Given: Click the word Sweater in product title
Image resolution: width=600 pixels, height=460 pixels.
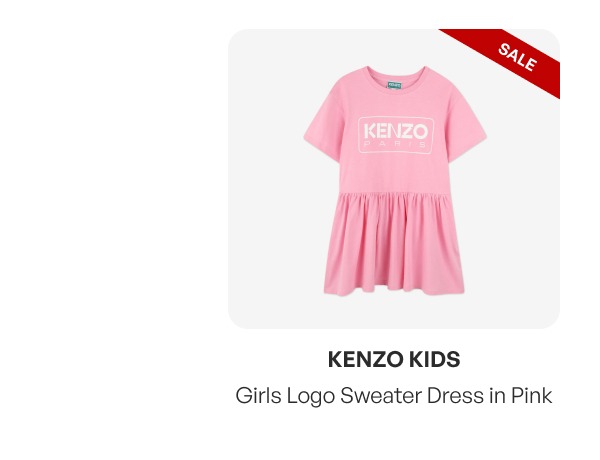Looking at the screenshot, I should click(x=381, y=395).
